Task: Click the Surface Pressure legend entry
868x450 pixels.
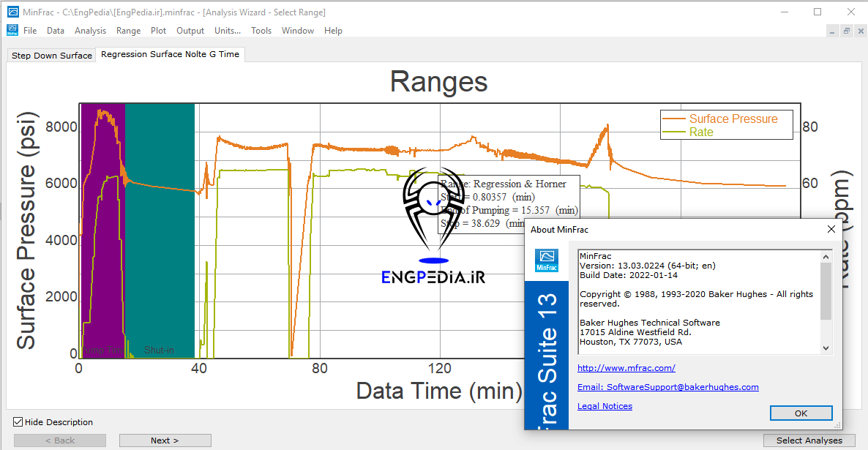Action: click(x=720, y=119)
